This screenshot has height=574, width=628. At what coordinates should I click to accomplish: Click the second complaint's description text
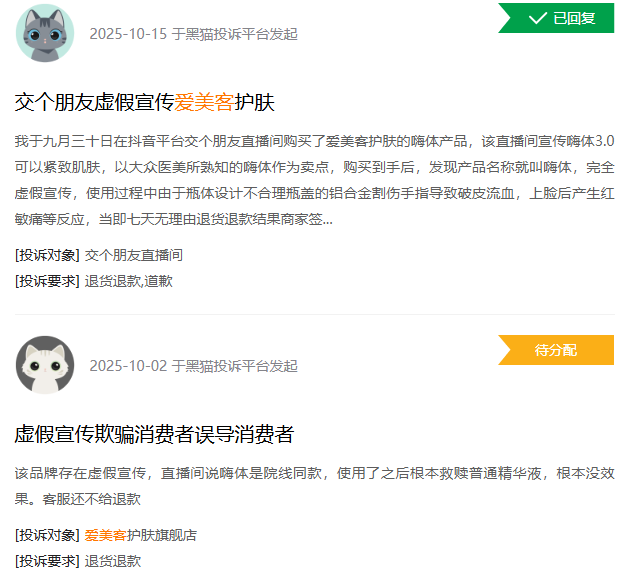pyautogui.click(x=314, y=486)
